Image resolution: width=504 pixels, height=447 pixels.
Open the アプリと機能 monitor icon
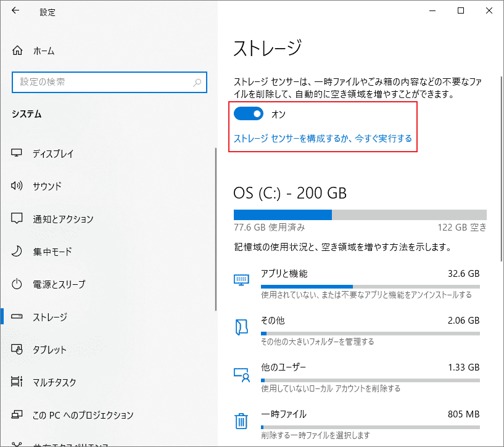[242, 278]
